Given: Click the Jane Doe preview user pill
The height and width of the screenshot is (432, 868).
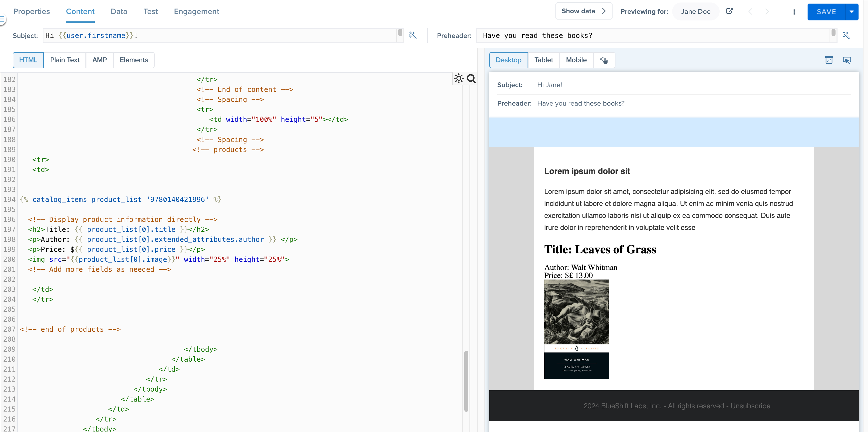Looking at the screenshot, I should click(x=695, y=11).
